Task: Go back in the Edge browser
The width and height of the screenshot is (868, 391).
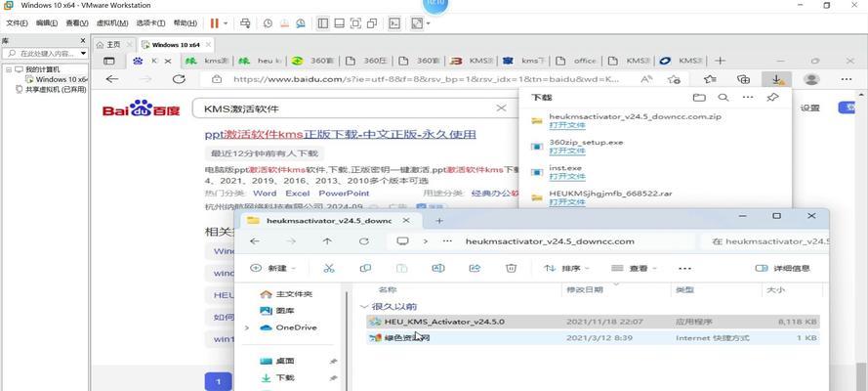Action: [x=112, y=79]
